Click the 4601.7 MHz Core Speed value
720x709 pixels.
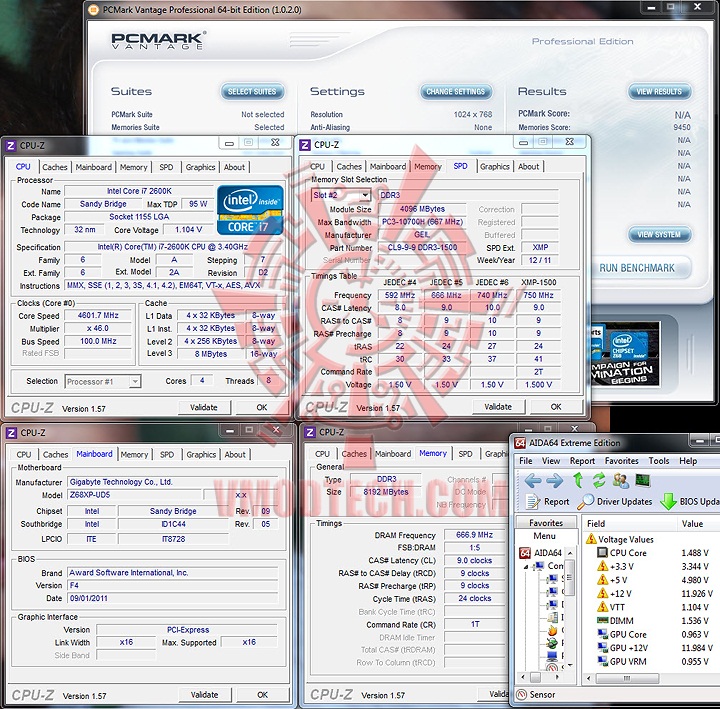point(98,315)
